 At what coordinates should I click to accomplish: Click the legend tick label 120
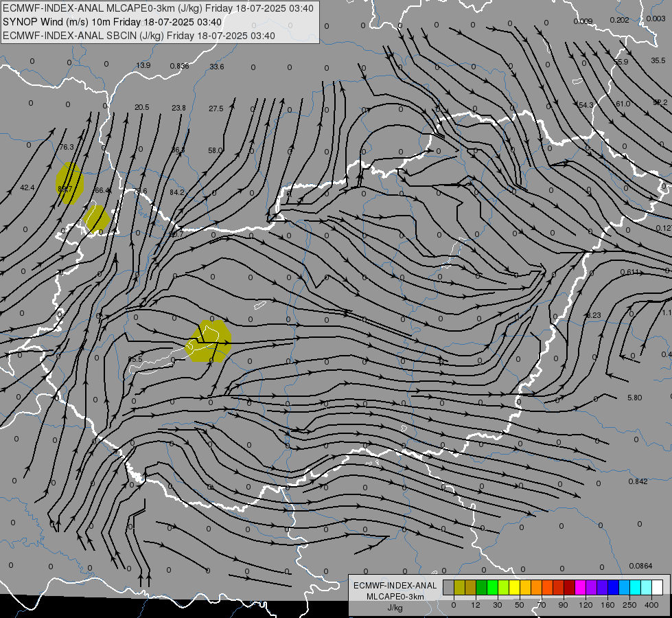pos(586,605)
